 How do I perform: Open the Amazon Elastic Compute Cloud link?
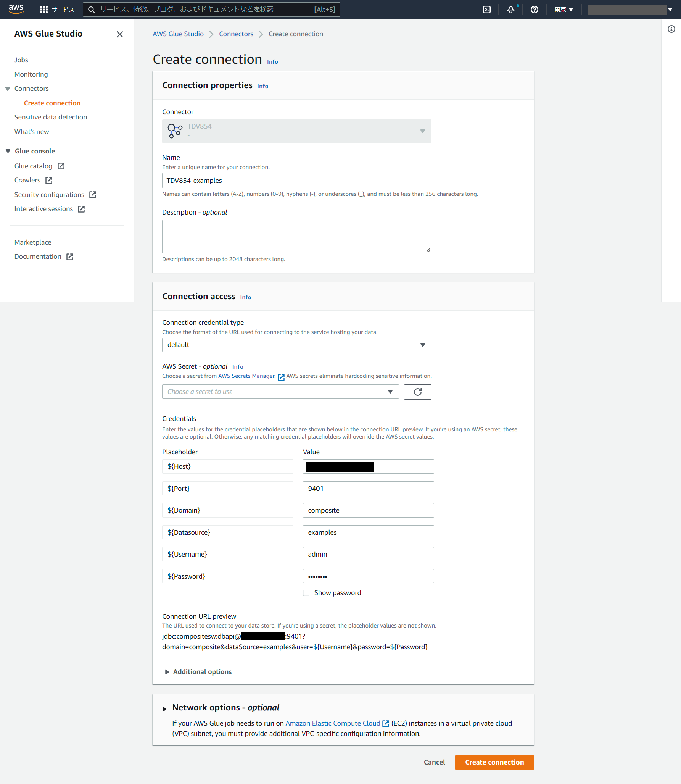[333, 723]
